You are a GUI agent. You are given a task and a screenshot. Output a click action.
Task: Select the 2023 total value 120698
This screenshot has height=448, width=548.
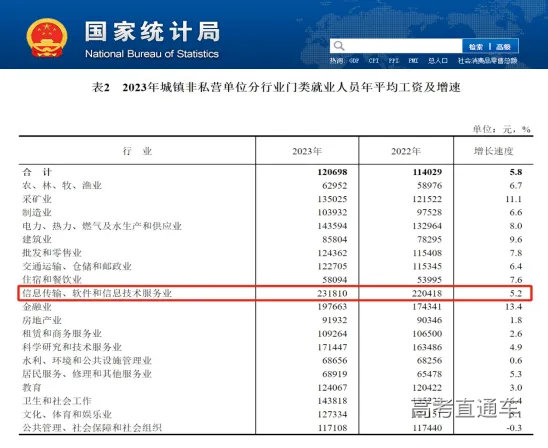[x=332, y=172]
